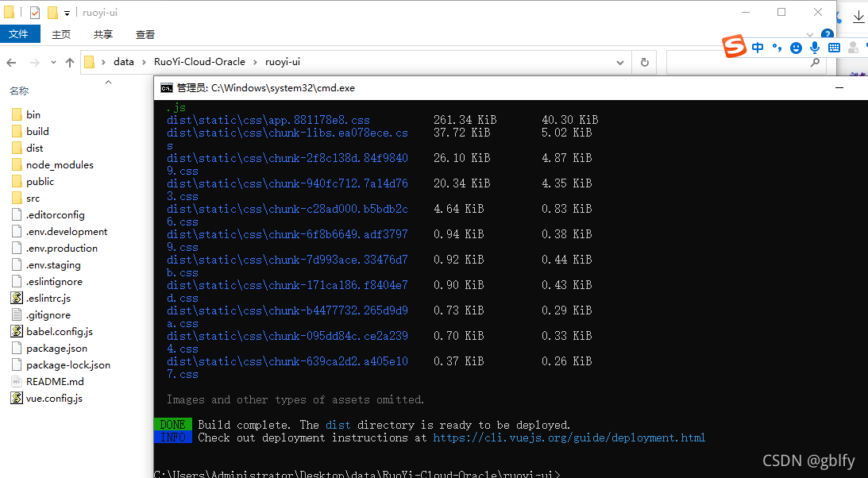
Task: Click the 名称 column header
Action: pyautogui.click(x=19, y=91)
